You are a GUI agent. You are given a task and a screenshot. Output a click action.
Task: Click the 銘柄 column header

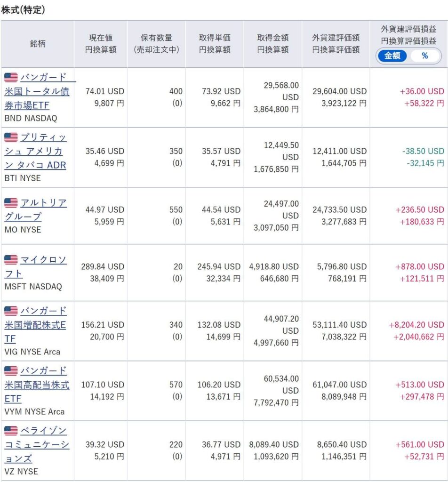coord(38,44)
